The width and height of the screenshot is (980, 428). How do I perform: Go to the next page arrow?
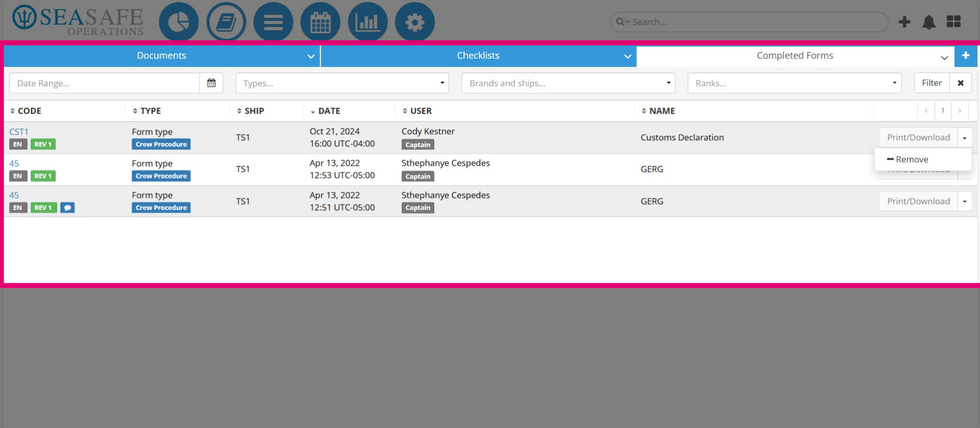click(960, 111)
